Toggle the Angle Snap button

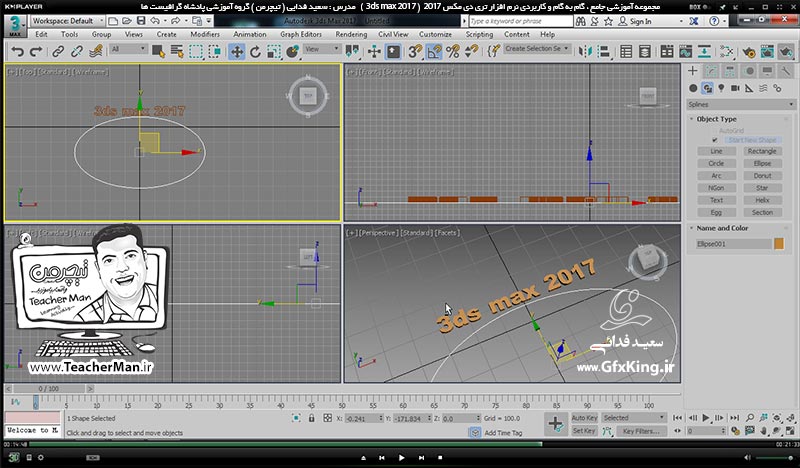click(434, 52)
